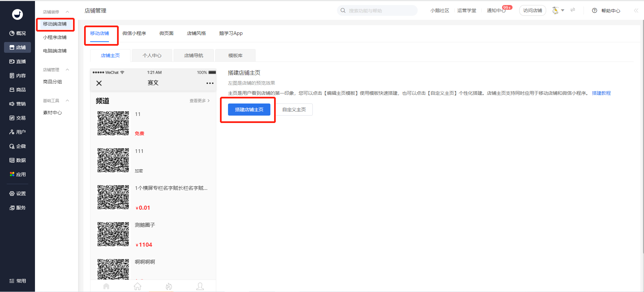Viewport: 644px width, 292px height.
Task: Open 企微 section in the sidebar
Action: pos(17,146)
